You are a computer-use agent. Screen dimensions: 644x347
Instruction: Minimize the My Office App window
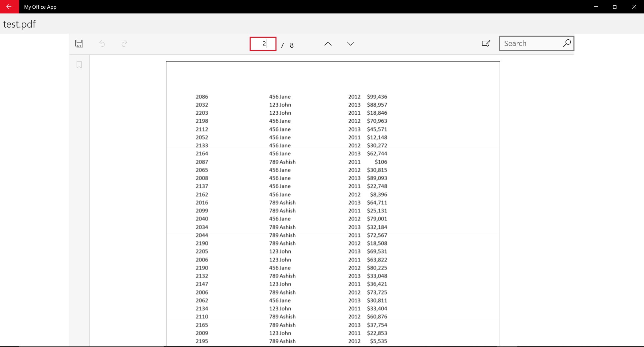[x=596, y=7]
